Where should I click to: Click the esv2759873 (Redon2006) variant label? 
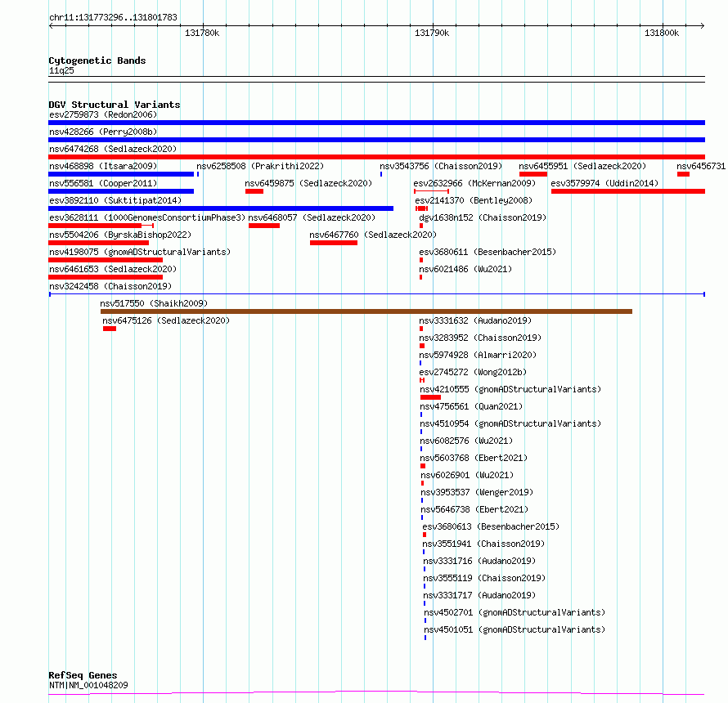[103, 114]
